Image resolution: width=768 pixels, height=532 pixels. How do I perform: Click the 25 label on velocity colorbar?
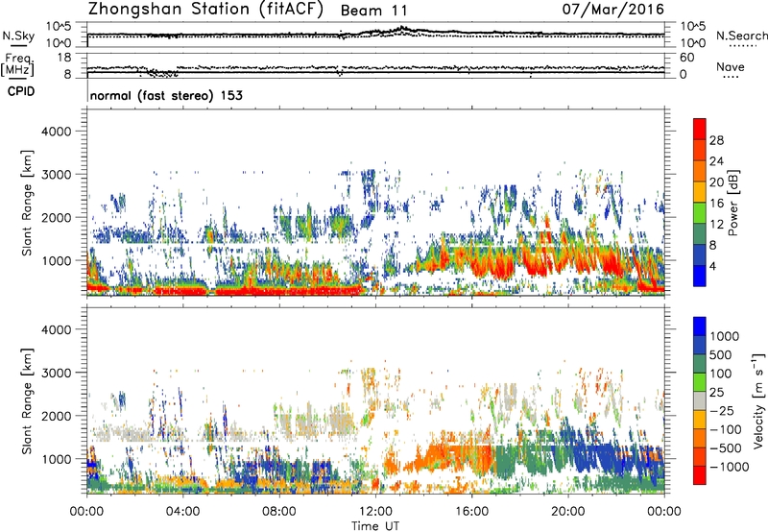point(717,393)
